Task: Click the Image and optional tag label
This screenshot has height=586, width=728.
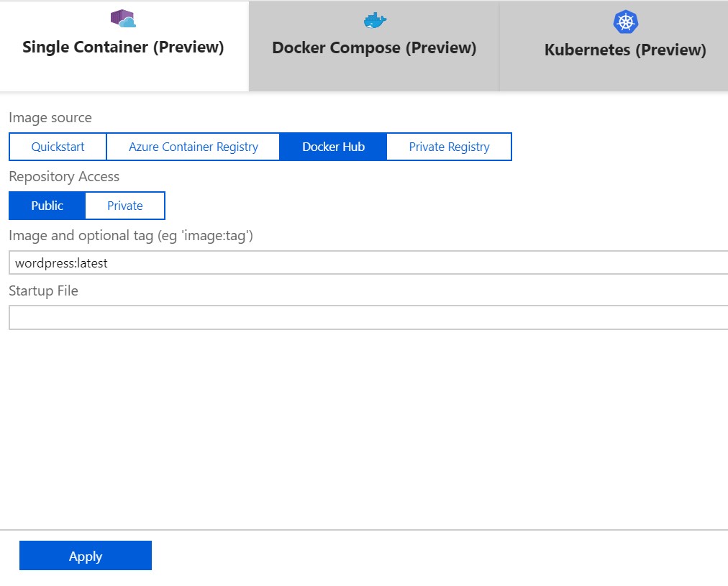Action: point(130,235)
